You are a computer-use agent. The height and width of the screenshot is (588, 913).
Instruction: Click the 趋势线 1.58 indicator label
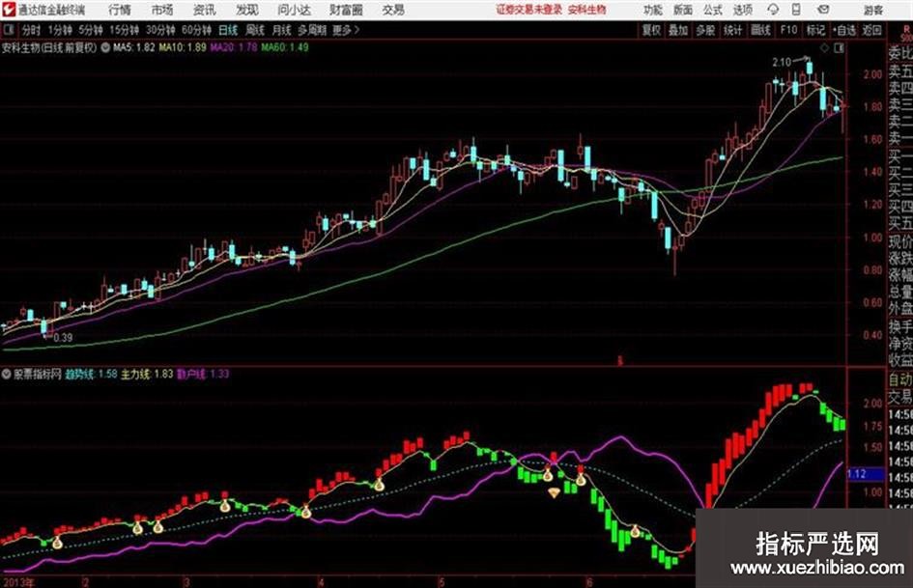[91, 374]
